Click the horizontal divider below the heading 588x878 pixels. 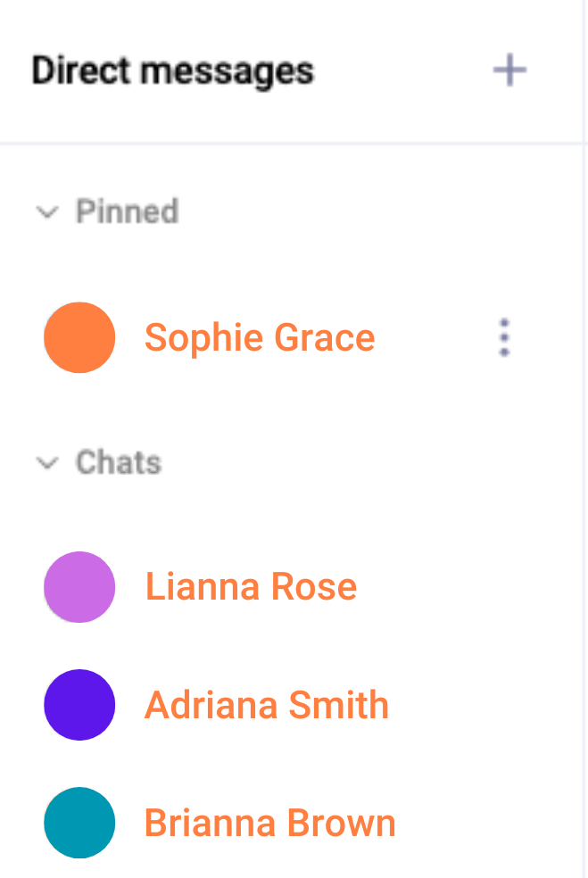pyautogui.click(x=291, y=144)
